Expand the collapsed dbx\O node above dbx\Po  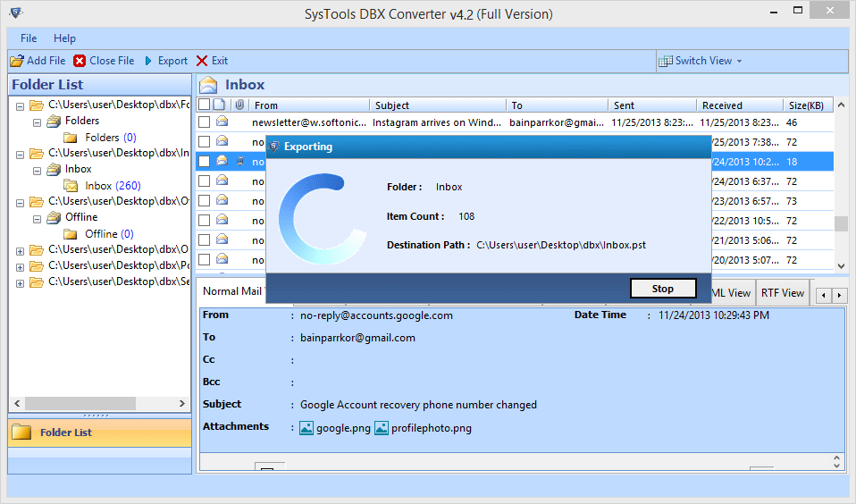click(21, 251)
